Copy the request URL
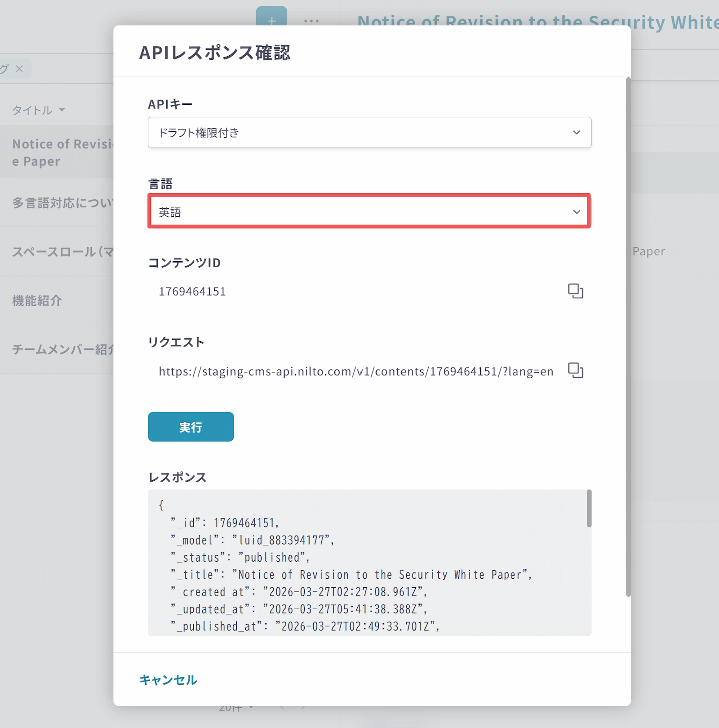The width and height of the screenshot is (719, 728). tap(575, 371)
